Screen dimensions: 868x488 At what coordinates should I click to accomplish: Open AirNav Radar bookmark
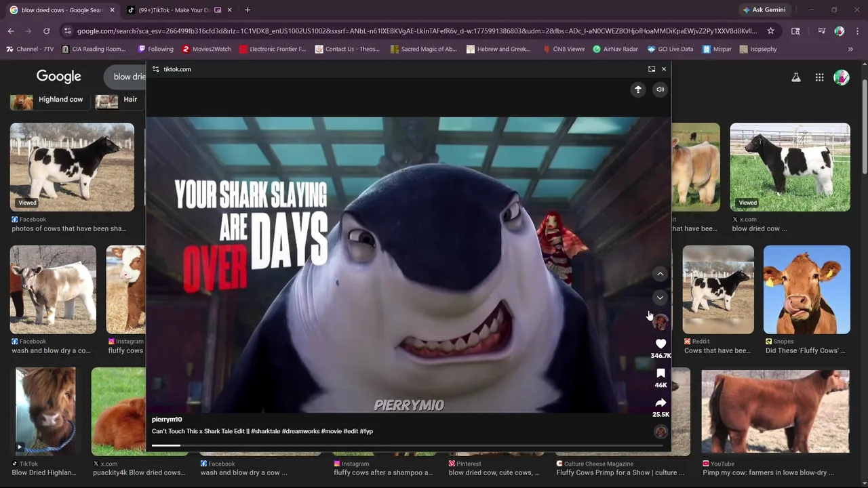(x=615, y=49)
